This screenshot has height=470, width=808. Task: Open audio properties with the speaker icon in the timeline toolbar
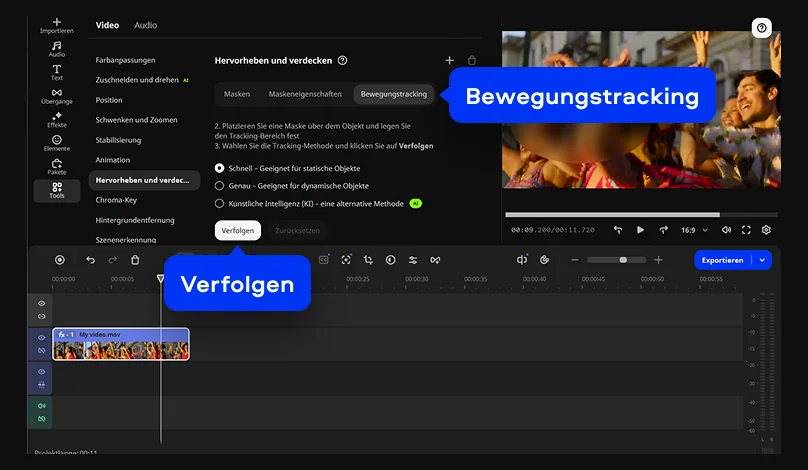point(521,260)
